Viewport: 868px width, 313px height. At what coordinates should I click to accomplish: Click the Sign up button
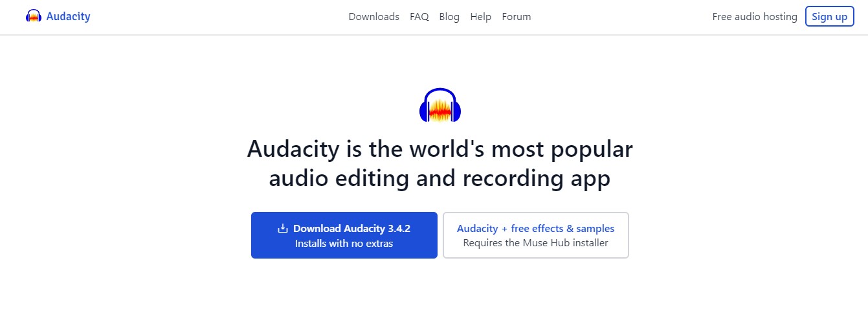pos(829,17)
